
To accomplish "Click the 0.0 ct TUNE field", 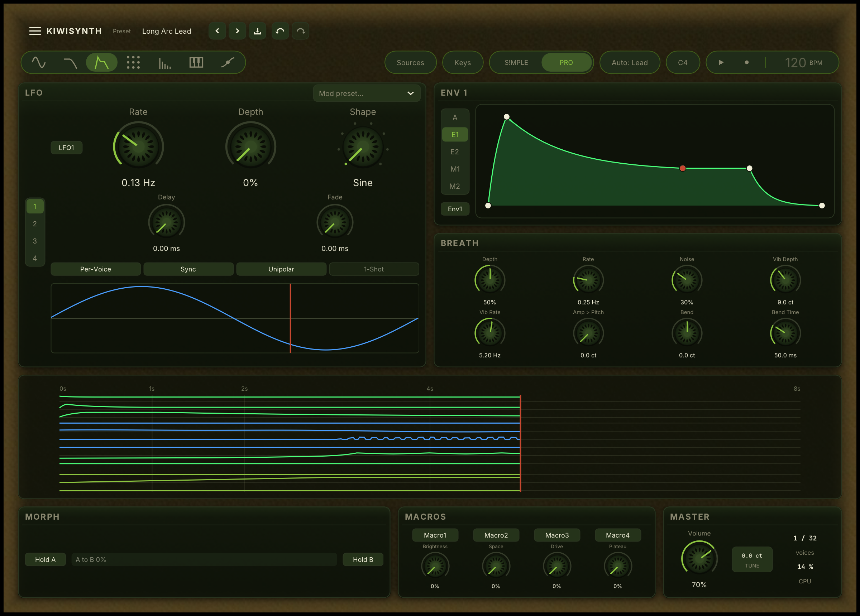I will 752,559.
